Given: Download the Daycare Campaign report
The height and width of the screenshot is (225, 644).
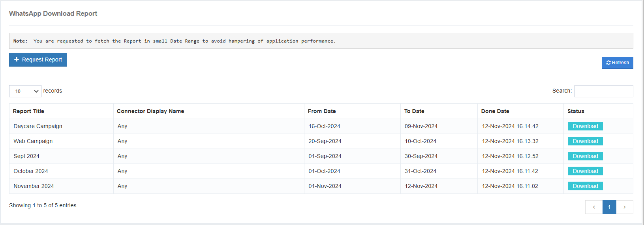Looking at the screenshot, I should [x=585, y=126].
